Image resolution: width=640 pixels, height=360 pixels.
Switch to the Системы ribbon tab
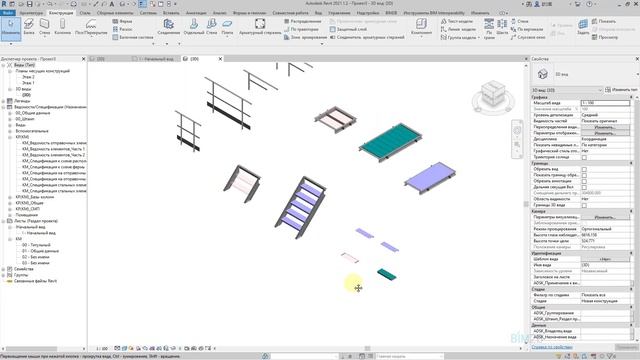click(x=148, y=13)
